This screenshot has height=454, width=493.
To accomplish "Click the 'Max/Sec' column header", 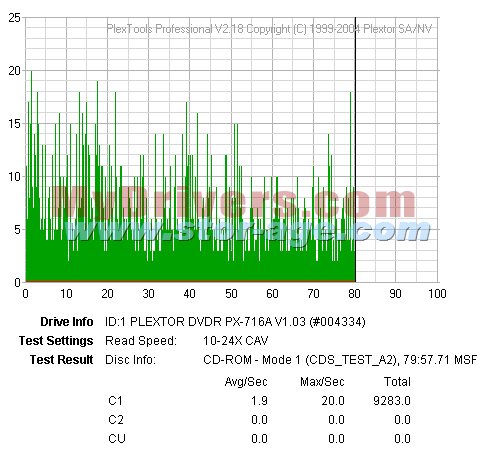I will [322, 382].
